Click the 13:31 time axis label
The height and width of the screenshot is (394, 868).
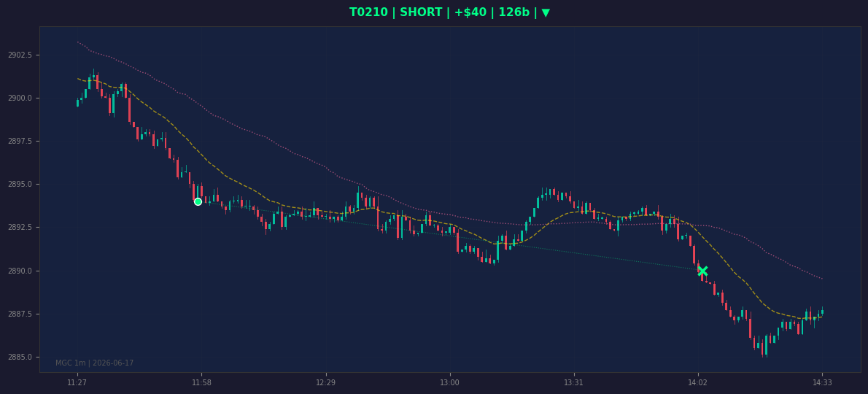(x=573, y=382)
